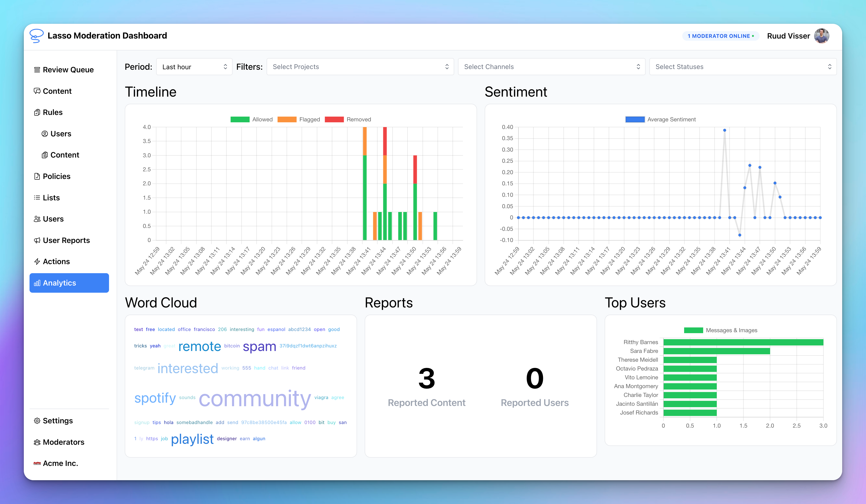This screenshot has width=866, height=504.
Task: Click the Actions lightning bolt icon
Action: [37, 262]
